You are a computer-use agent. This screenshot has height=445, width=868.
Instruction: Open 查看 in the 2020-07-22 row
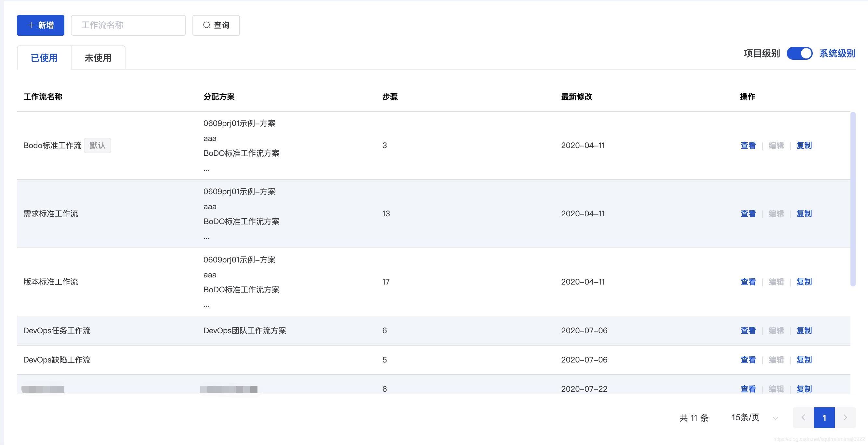(748, 389)
